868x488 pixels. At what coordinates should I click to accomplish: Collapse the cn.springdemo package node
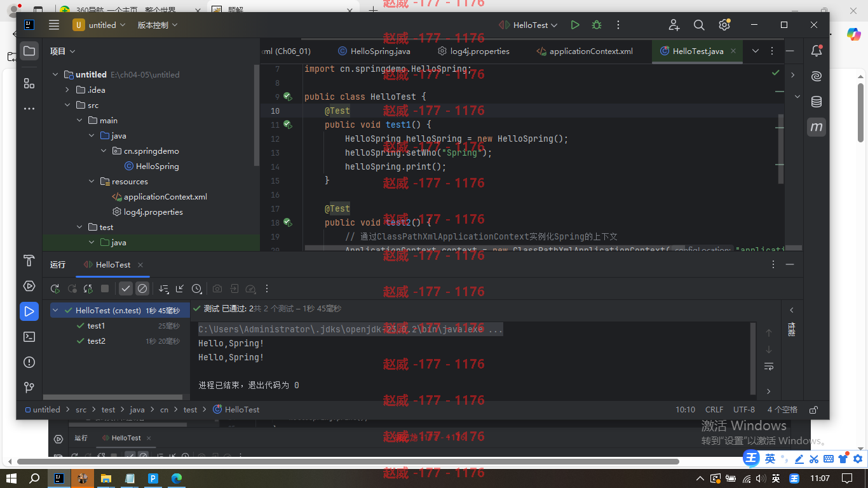pos(104,151)
